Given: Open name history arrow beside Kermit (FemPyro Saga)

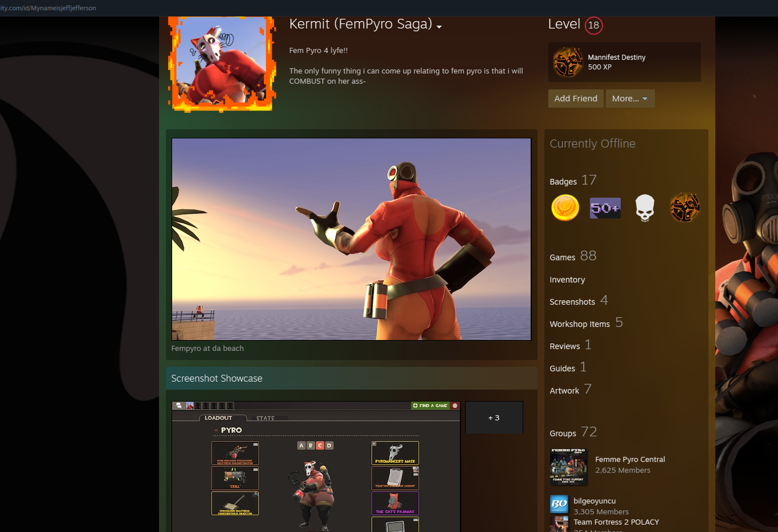Looking at the screenshot, I should pos(439,27).
